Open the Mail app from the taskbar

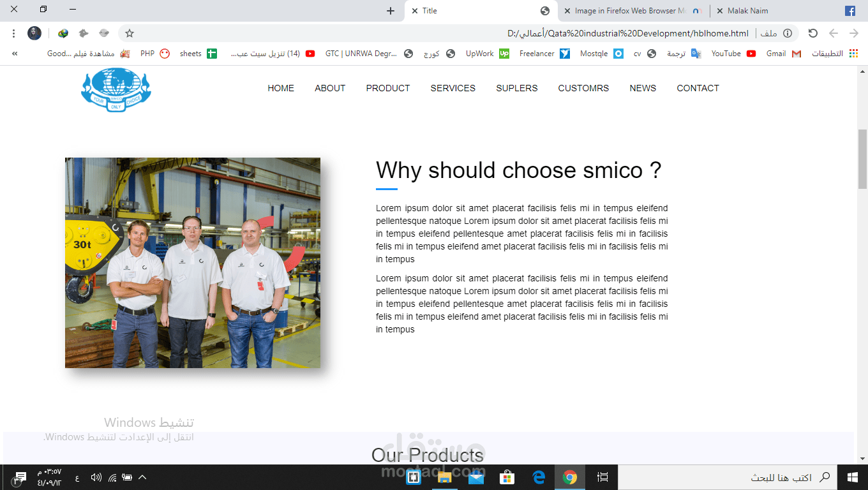(x=476, y=477)
